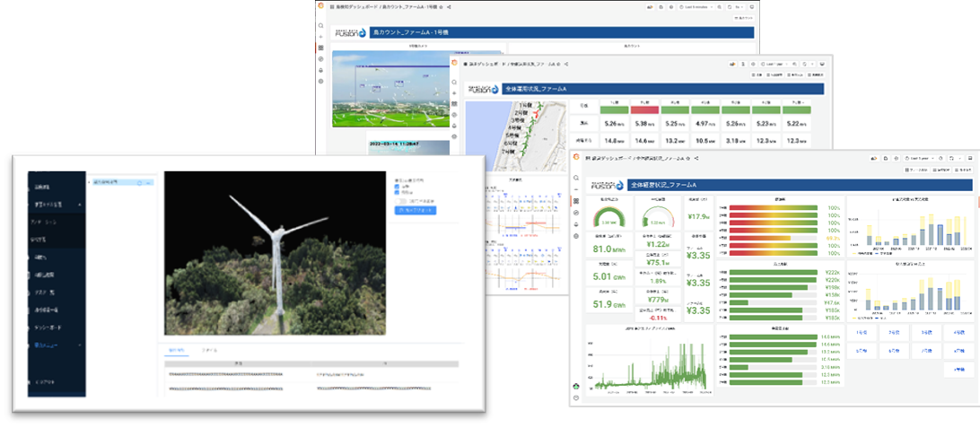Click search icon in bird count dashboard sidebar

pos(320,26)
